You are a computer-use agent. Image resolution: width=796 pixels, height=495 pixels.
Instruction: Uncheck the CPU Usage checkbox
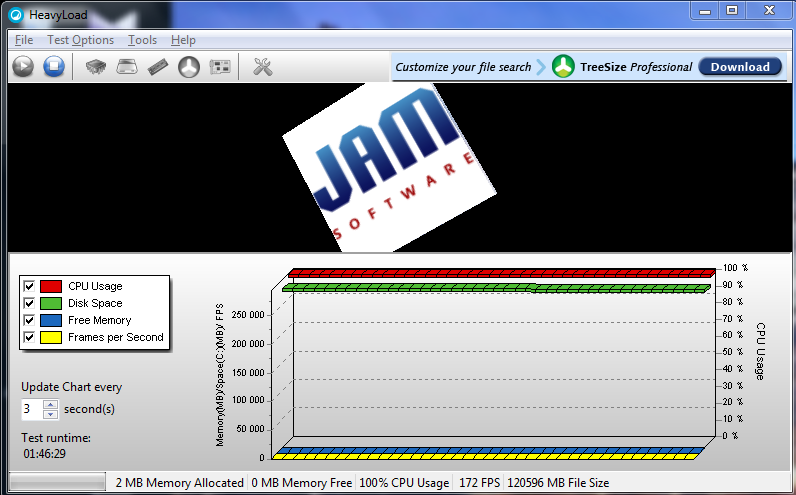pyautogui.click(x=29, y=286)
